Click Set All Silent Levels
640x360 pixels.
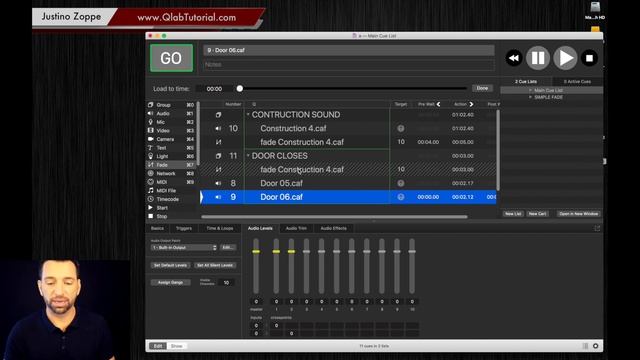point(215,265)
